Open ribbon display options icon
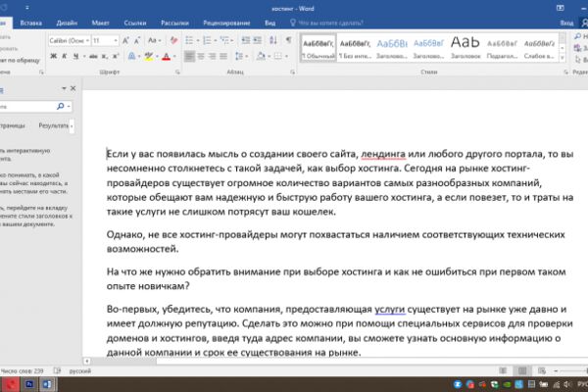Viewport: 588px width, 392px height. click(561, 8)
